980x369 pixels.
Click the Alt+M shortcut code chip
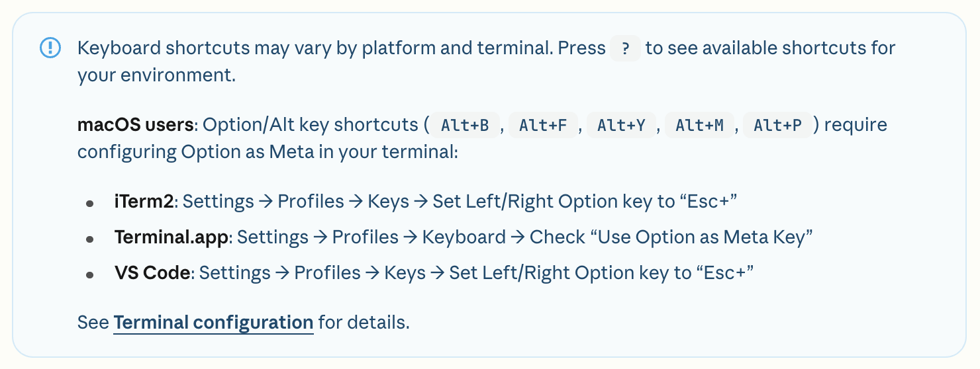point(699,126)
